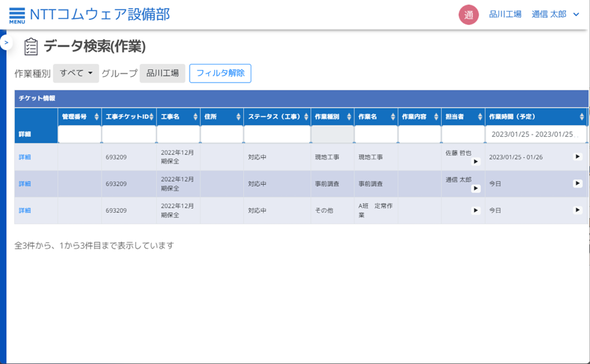Expand the collapsed sidebar arrow
The image size is (590, 364).
click(6, 43)
